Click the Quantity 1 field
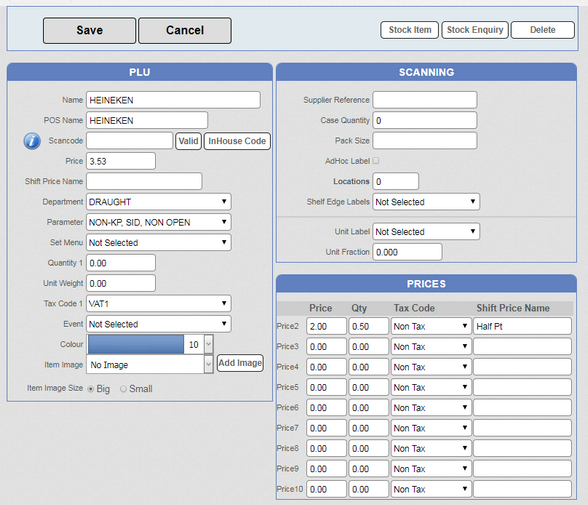Screen dimensions: 588x505 tap(121, 263)
